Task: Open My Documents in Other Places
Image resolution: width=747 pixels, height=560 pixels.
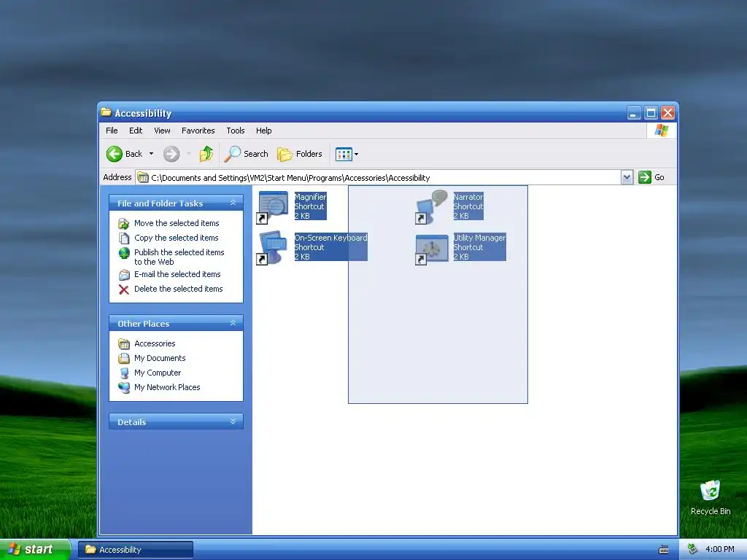Action: click(160, 358)
